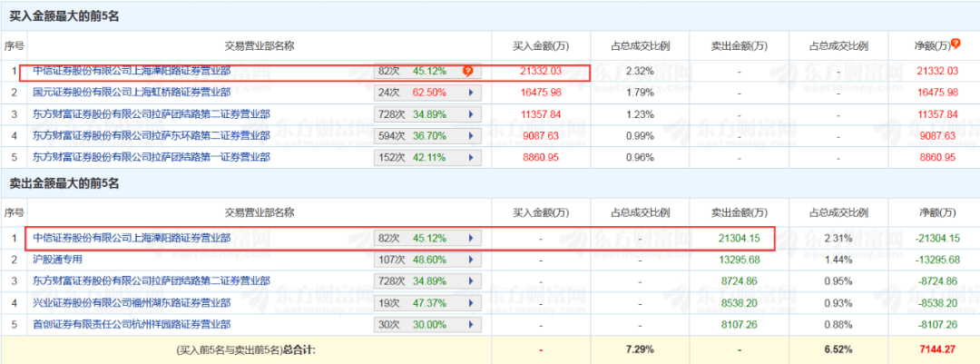Expand the 594次 36.70% arrow for 拉萨东环路第二

click(471, 135)
